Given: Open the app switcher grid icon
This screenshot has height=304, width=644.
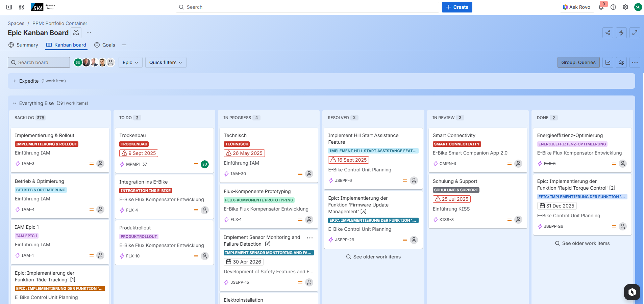Looking at the screenshot, I should pos(21,7).
